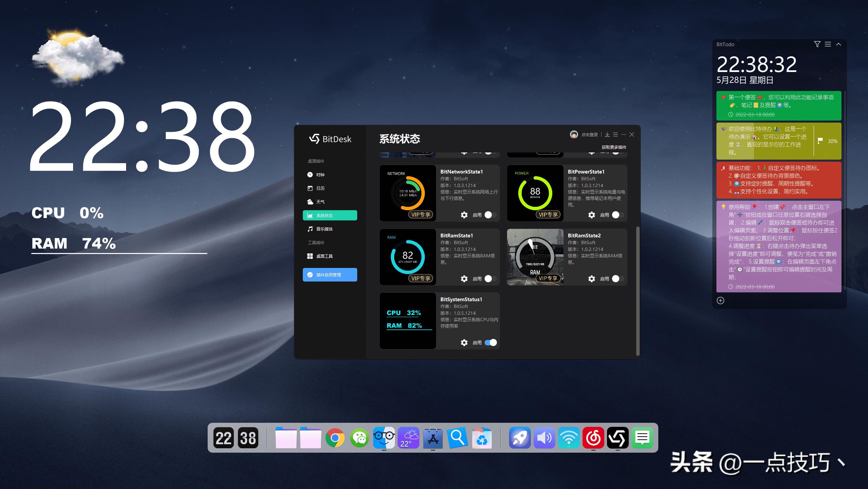Open the hamburger menu in BitDesk titlebar
Image resolution: width=868 pixels, height=489 pixels.
616,134
